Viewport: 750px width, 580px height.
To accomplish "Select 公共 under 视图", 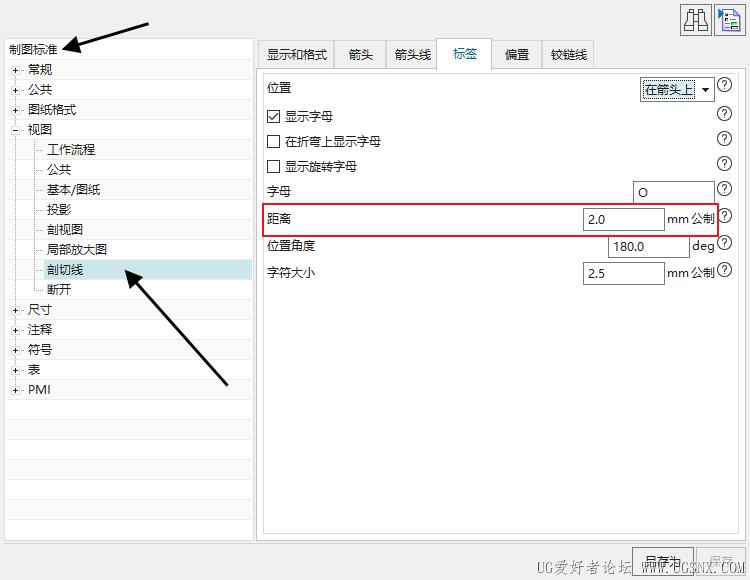I will point(59,170).
